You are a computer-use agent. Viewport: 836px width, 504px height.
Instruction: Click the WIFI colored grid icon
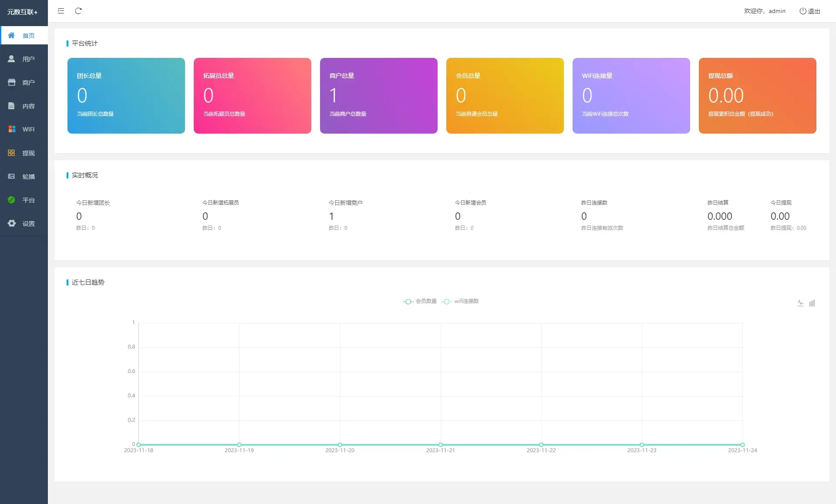[x=12, y=129]
